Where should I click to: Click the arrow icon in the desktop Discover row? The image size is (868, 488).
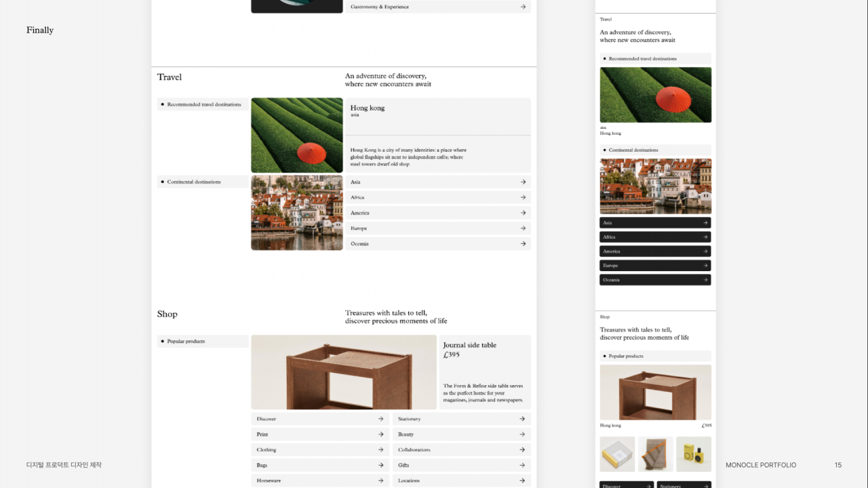click(380, 419)
